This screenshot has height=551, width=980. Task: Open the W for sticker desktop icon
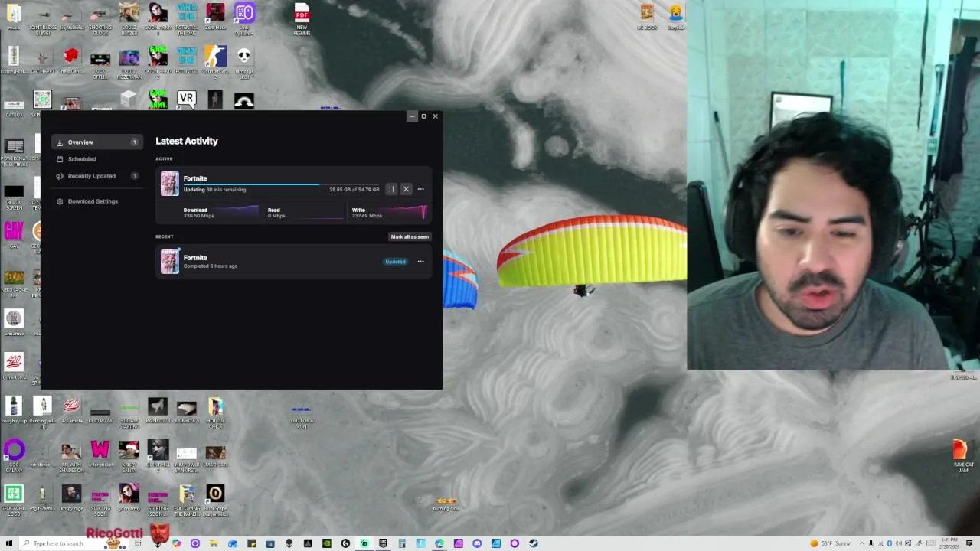point(100,454)
